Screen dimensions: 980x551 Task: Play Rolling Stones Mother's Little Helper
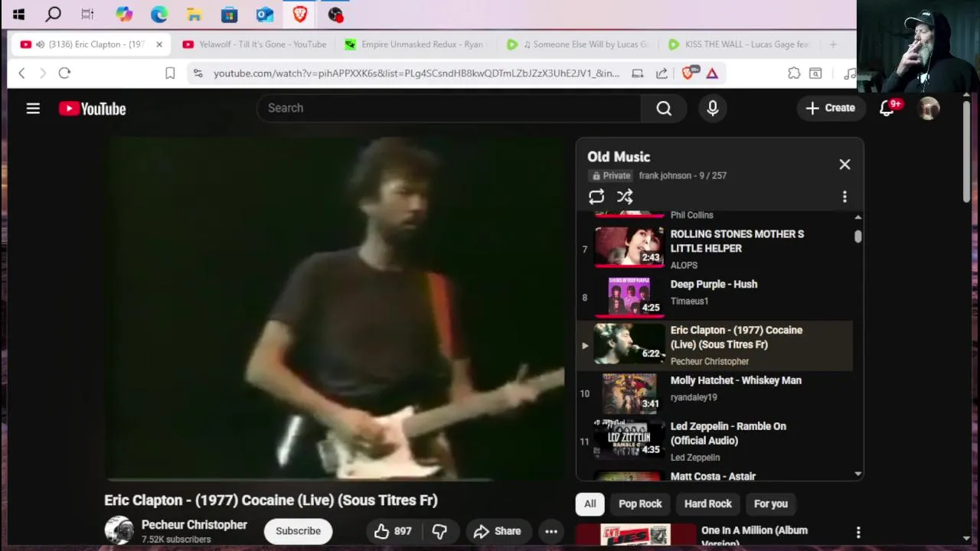click(x=715, y=247)
